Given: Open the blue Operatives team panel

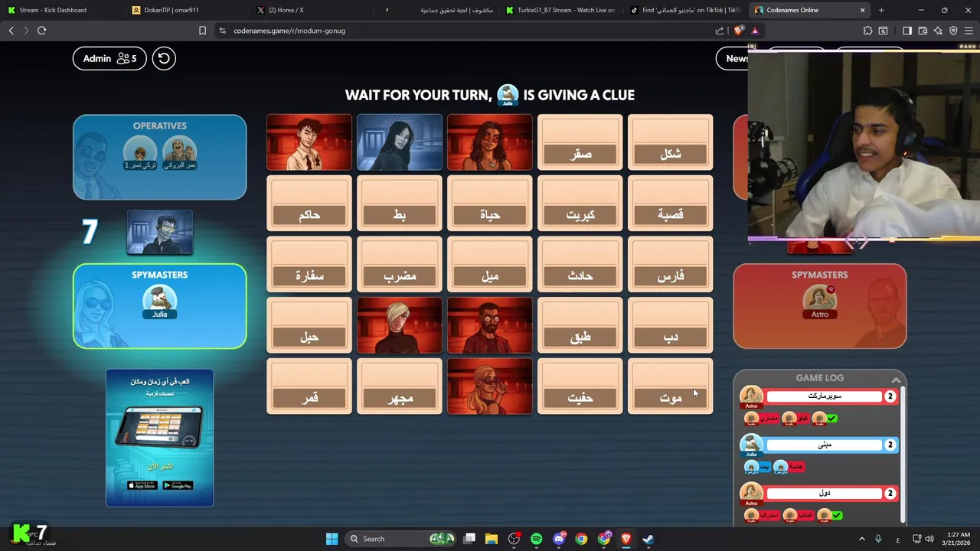Looking at the screenshot, I should click(x=159, y=157).
